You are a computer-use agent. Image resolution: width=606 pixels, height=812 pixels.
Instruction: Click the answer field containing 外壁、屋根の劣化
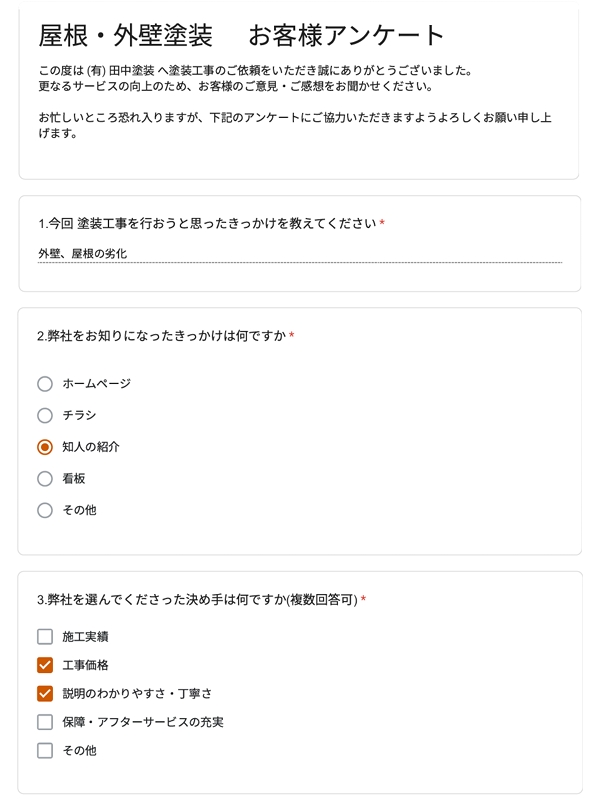click(x=299, y=254)
